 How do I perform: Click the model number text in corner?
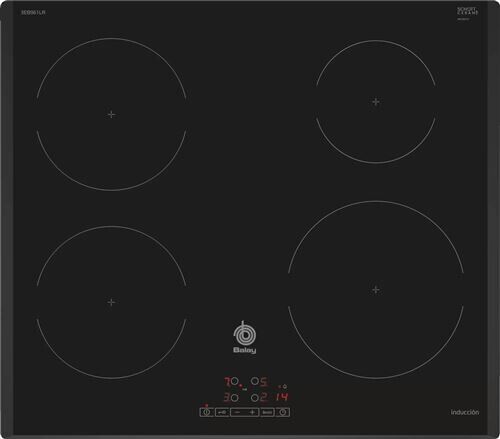click(x=33, y=12)
